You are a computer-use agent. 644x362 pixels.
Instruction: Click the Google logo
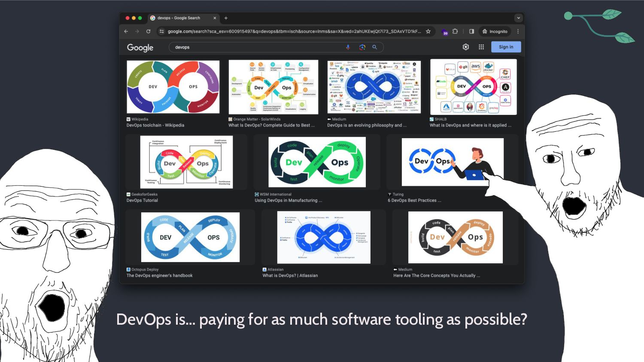coord(140,48)
